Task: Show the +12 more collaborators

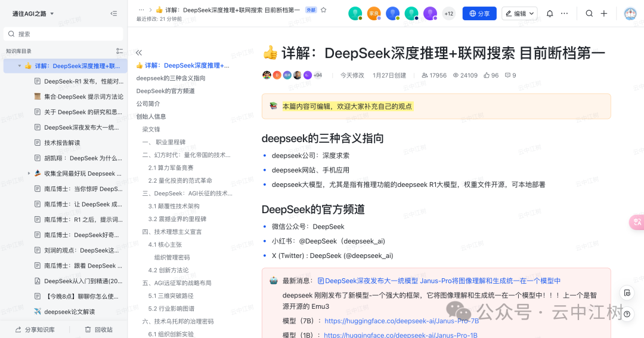Action: click(449, 14)
